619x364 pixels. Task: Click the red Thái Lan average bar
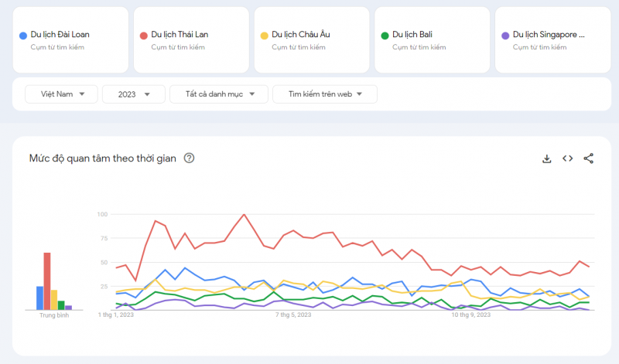[47, 281]
